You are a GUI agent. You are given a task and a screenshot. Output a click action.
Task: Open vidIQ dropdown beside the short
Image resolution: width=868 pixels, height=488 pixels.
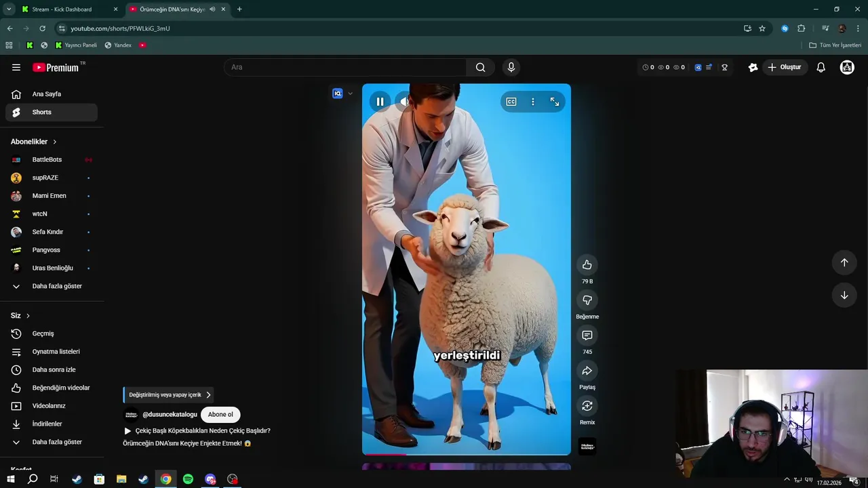click(350, 94)
